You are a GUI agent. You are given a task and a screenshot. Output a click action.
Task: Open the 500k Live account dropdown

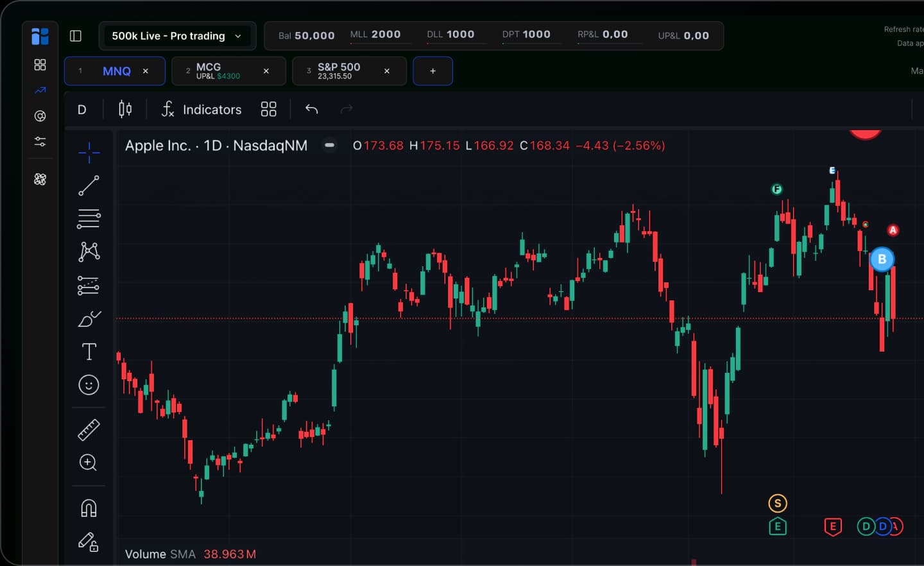(x=177, y=36)
